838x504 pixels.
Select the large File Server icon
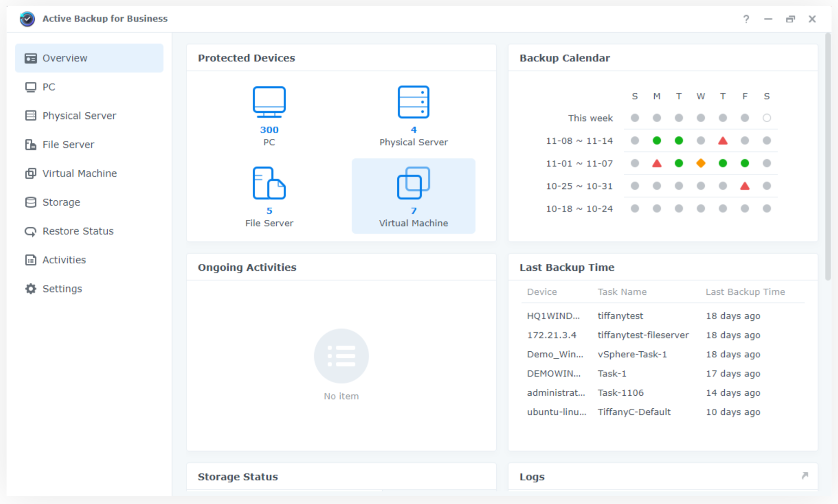pos(269,183)
